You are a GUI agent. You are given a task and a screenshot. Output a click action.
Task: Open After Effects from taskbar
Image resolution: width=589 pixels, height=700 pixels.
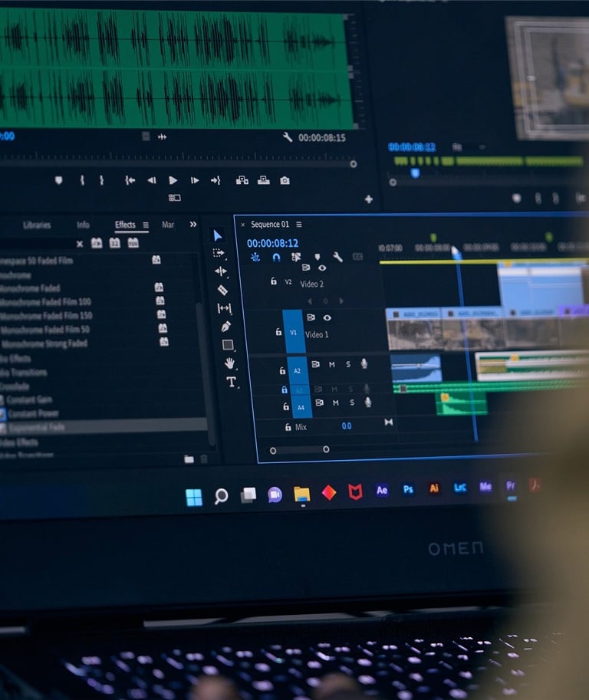point(382,490)
